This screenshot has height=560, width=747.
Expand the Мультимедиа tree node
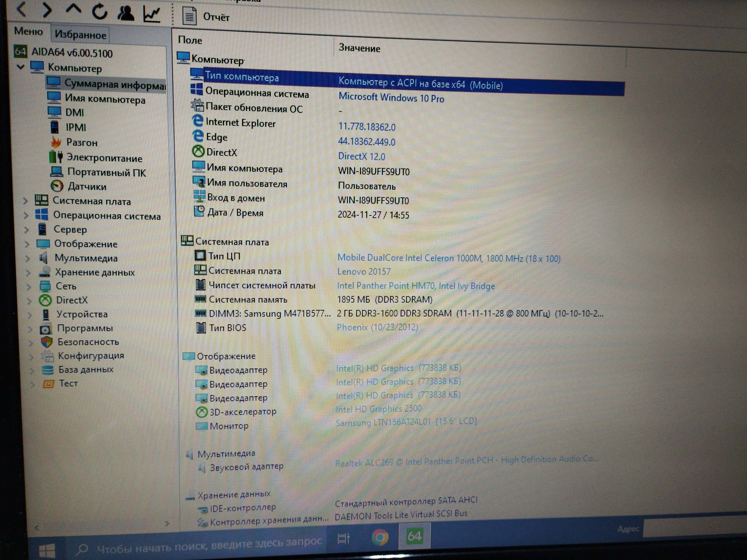pos(28,258)
